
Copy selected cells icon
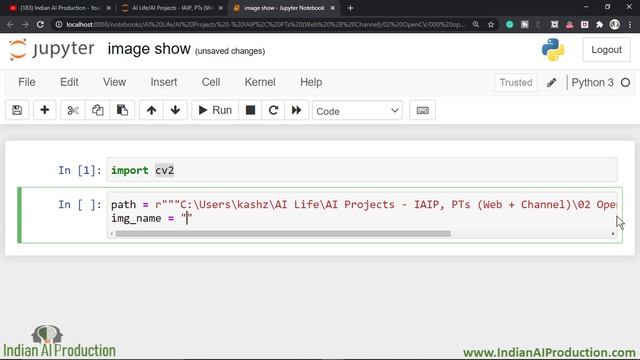[x=98, y=110]
